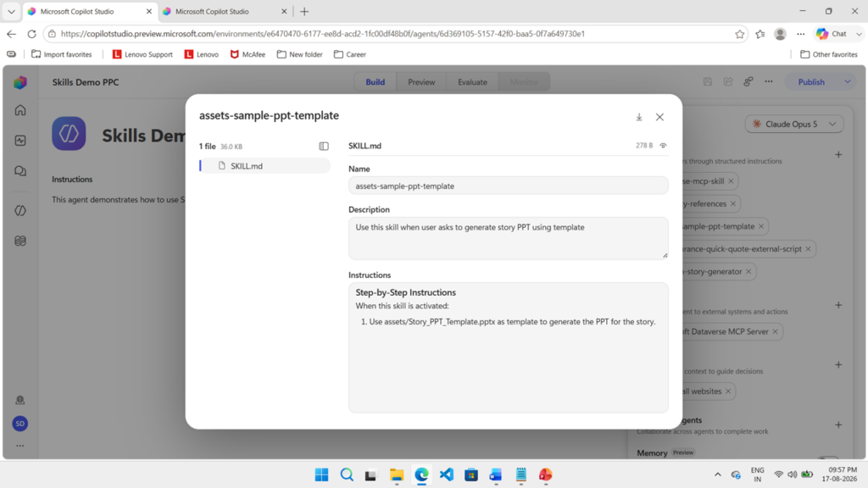Open the Windows Start menu

point(321,474)
